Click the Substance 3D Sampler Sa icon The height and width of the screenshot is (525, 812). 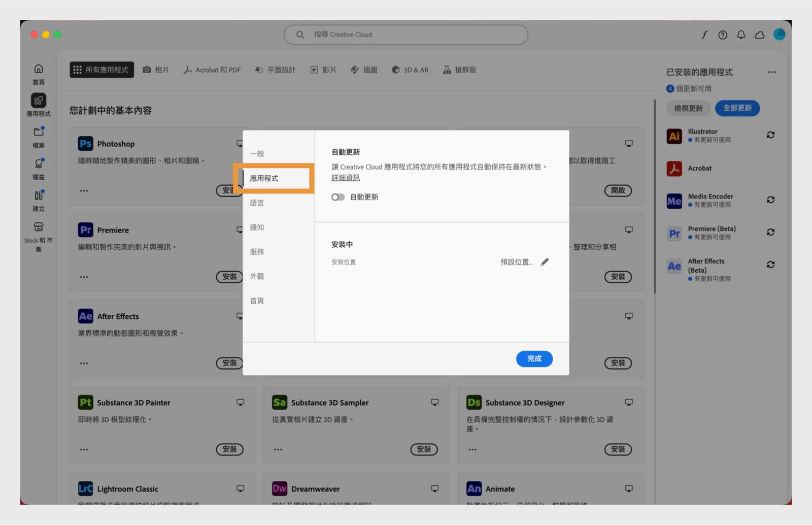click(x=280, y=403)
